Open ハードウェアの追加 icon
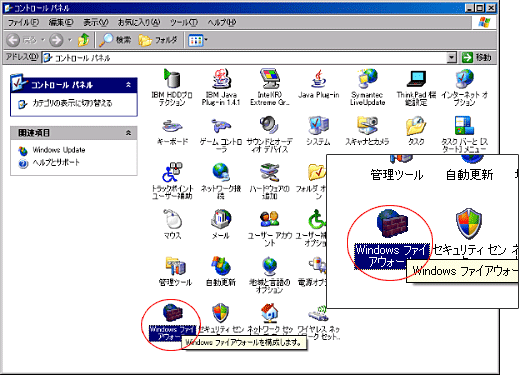The height and width of the screenshot is (375, 530). [x=269, y=172]
